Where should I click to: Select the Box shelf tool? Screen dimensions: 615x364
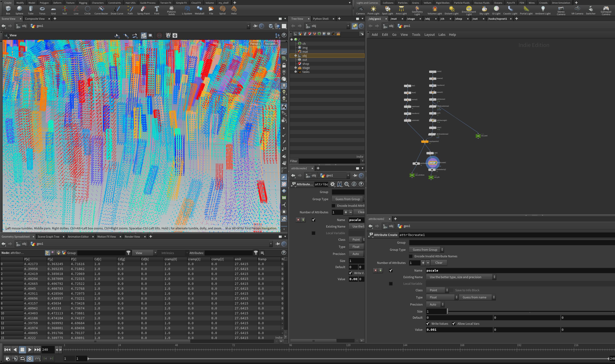(x=8, y=10)
